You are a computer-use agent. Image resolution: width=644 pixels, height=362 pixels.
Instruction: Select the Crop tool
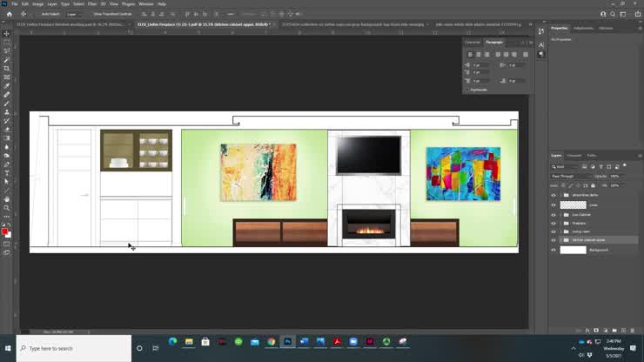(7, 68)
